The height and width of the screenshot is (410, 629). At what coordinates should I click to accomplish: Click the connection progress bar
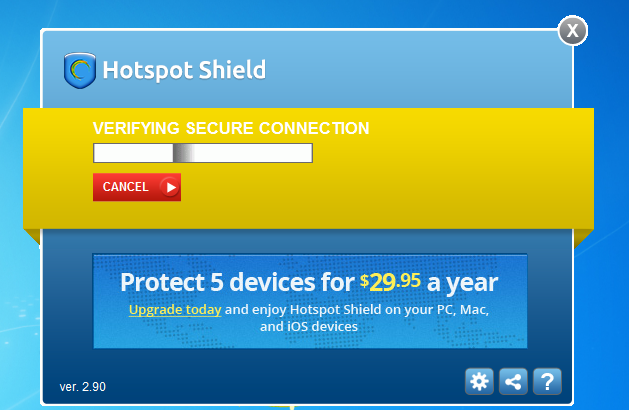250,153
